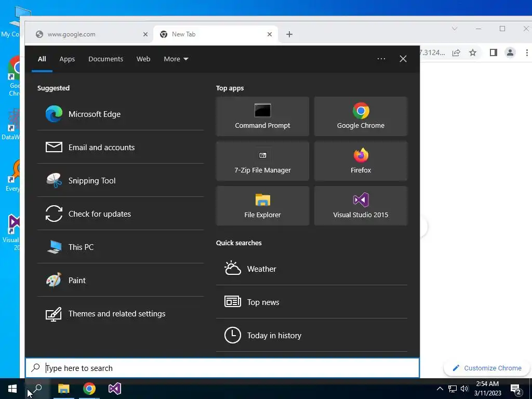Screen dimensions: 532x399
Task: Close the Windows search panel
Action: tap(403, 59)
